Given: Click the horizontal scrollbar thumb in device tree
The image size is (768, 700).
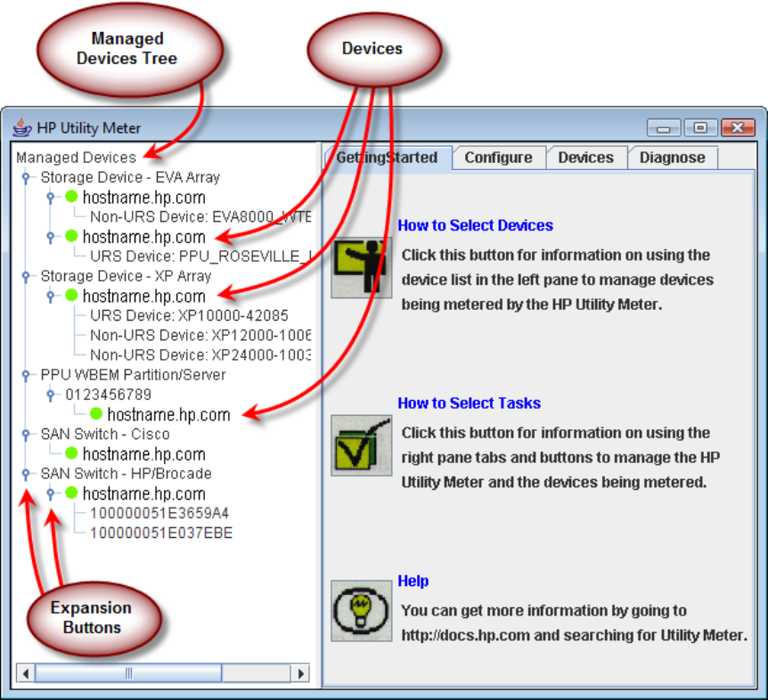Looking at the screenshot, I should pos(128,673).
